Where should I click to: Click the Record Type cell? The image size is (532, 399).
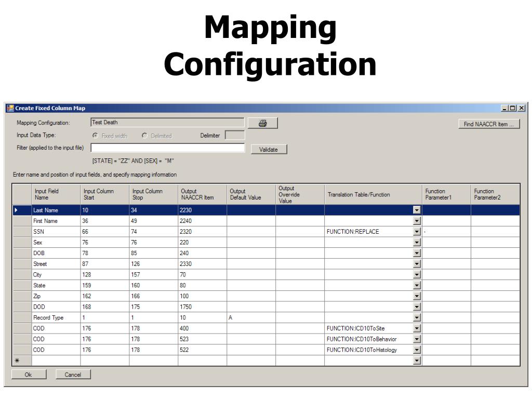56,318
